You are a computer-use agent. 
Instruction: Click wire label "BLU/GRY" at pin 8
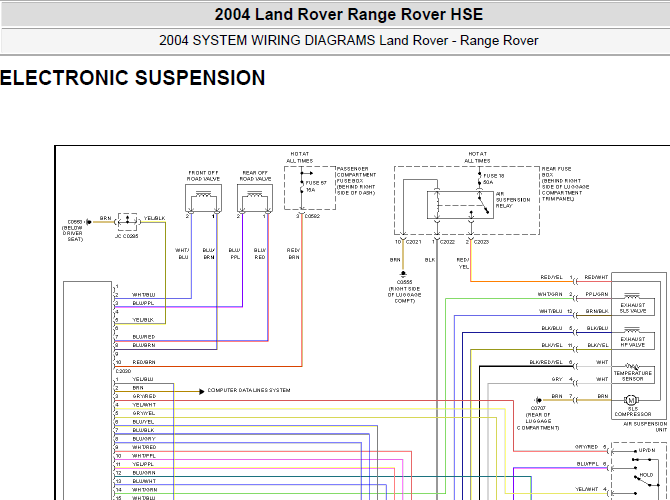point(144,439)
